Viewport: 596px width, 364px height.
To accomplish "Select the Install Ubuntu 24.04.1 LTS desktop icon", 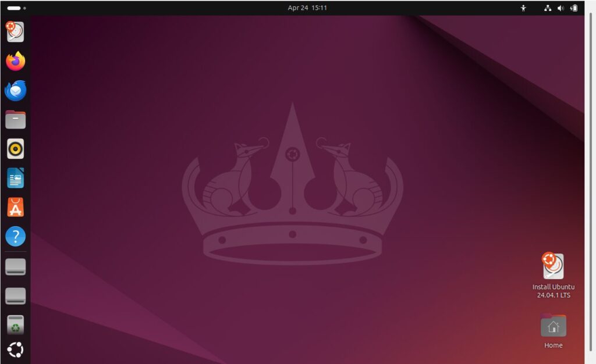I will [554, 276].
